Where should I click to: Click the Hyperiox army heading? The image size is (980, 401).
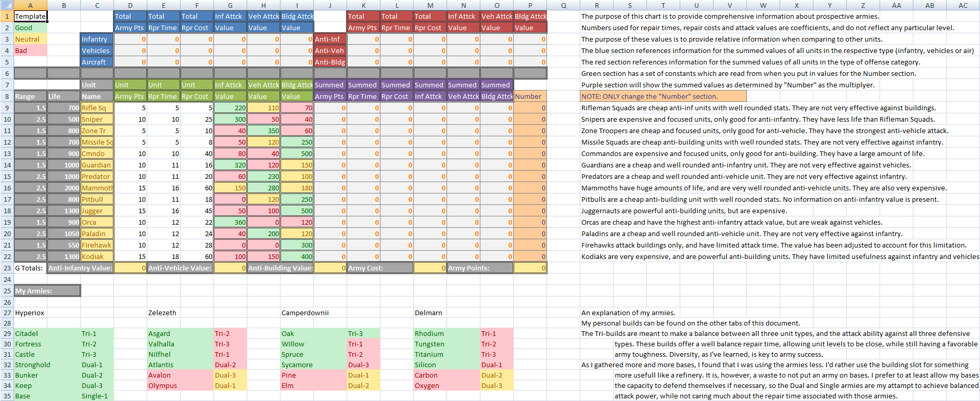click(x=30, y=313)
